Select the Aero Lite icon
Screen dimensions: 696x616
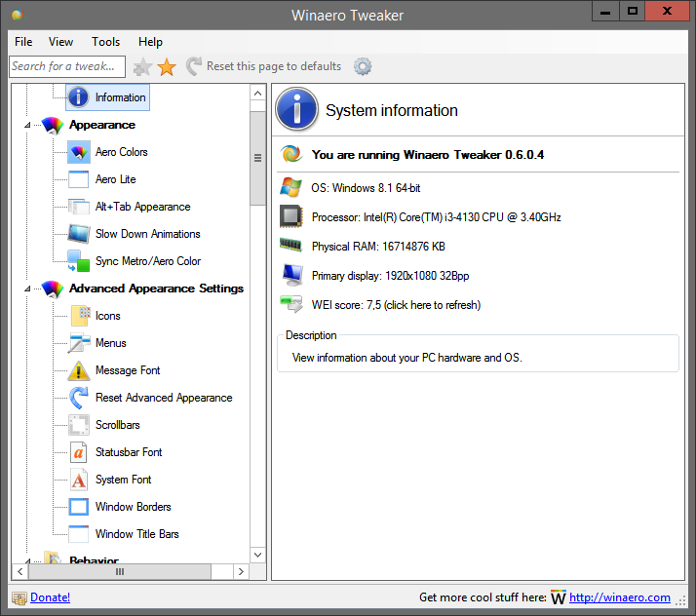[79, 179]
